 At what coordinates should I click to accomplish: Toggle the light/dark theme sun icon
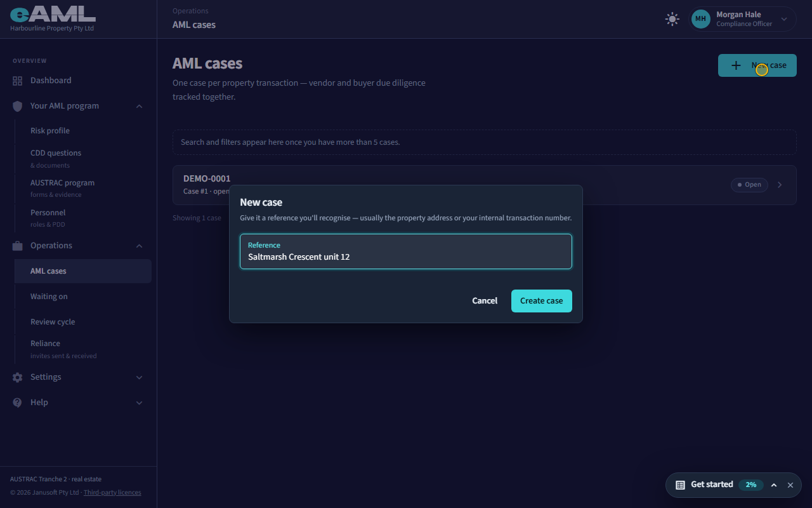pyautogui.click(x=672, y=19)
